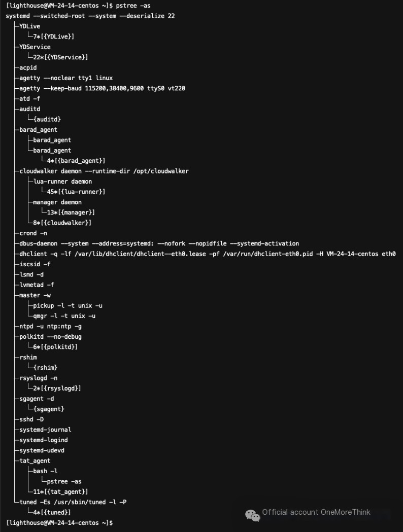Click the pickup -l -t unix -u line
Image resolution: width=403 pixels, height=532 pixels.
point(68,306)
